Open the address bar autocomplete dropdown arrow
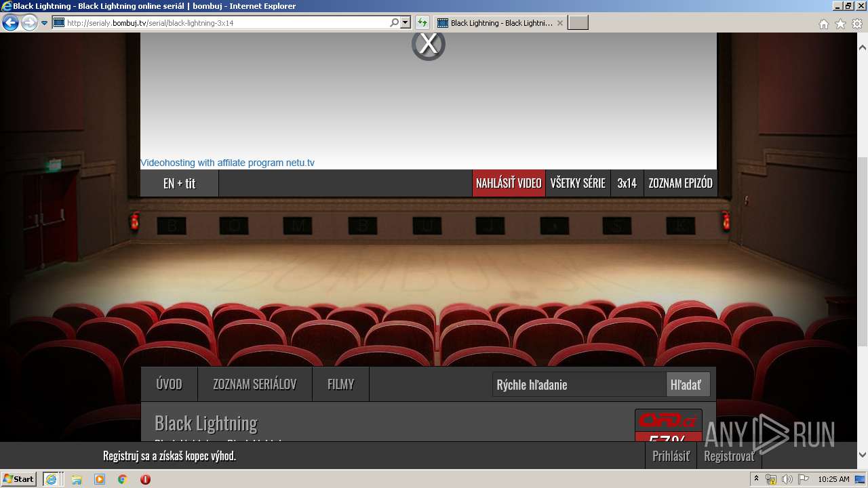Image resolution: width=868 pixels, height=488 pixels. point(406,22)
